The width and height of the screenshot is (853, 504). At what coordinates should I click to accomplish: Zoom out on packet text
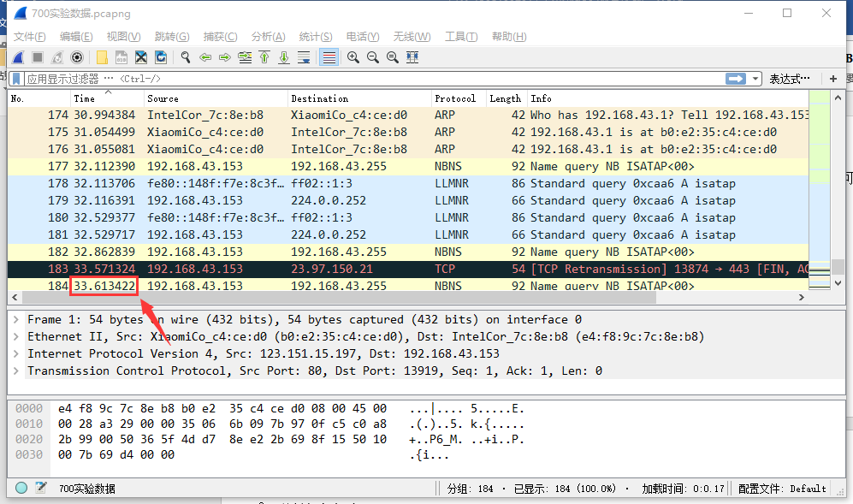click(x=373, y=57)
